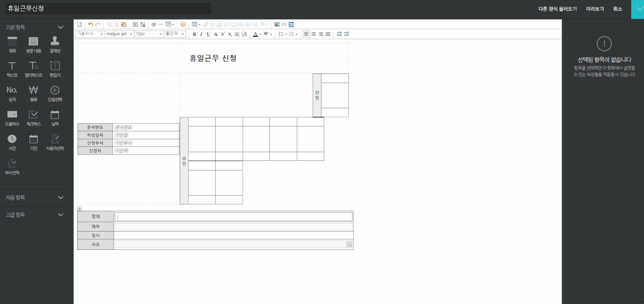This screenshot has height=304, width=644.
Task: Click the insert image toolbar icon
Action: pos(277,25)
